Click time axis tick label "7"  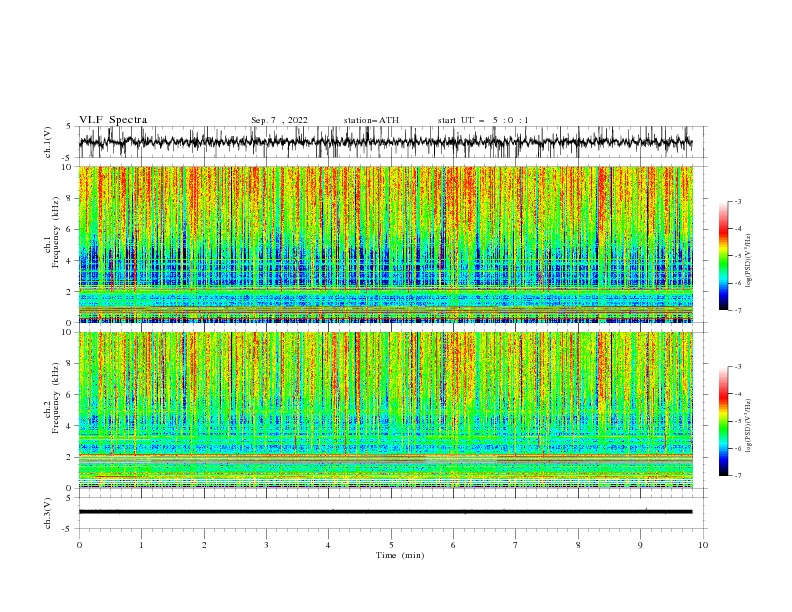tap(516, 545)
